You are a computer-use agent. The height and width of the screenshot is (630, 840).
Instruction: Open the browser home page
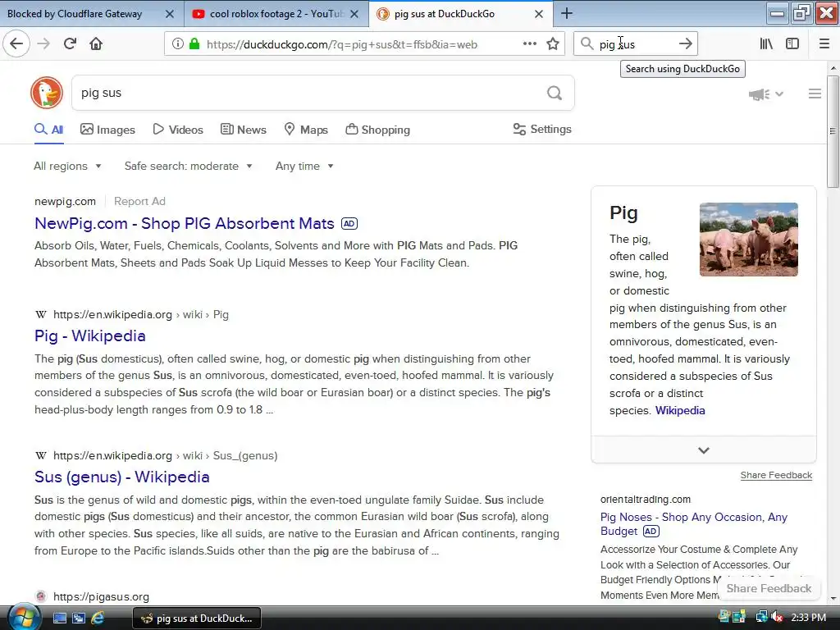pyautogui.click(x=96, y=44)
